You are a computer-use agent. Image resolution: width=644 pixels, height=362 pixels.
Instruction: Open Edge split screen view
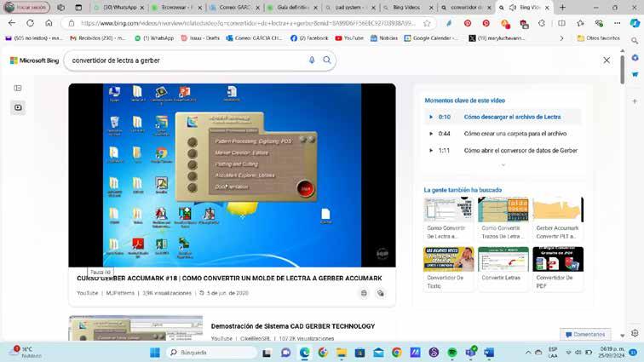coord(561,23)
